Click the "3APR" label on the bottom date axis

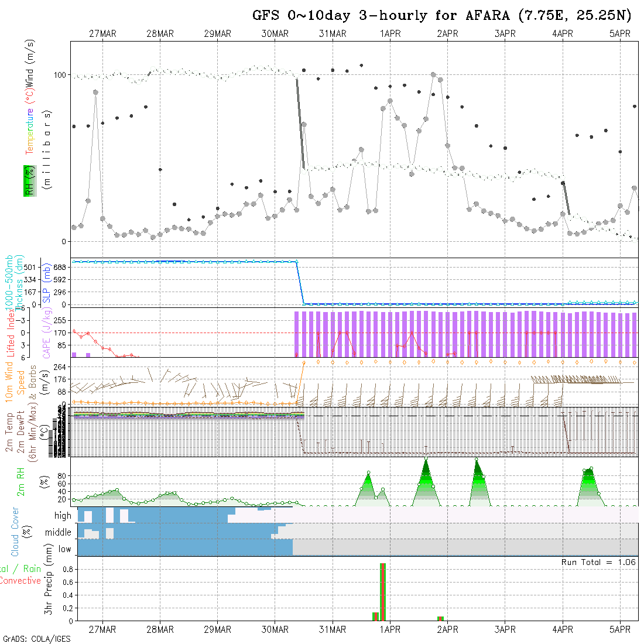[505, 629]
